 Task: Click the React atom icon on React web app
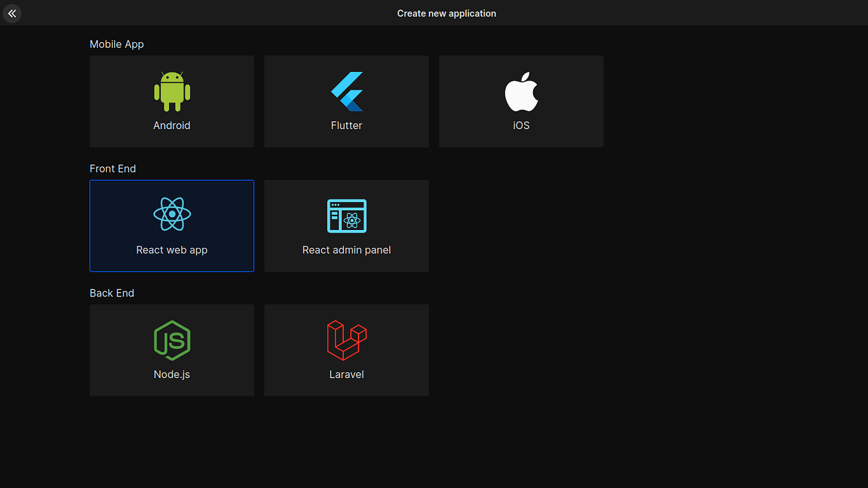pos(171,215)
